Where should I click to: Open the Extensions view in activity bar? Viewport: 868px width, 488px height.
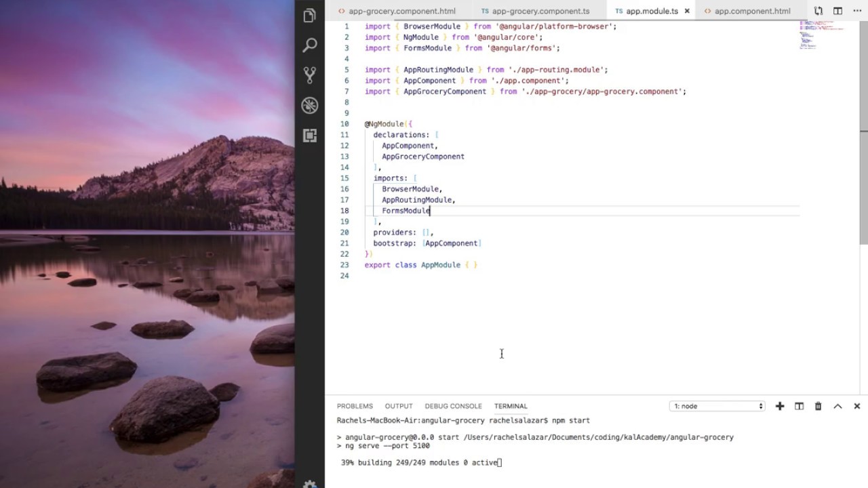(x=310, y=135)
